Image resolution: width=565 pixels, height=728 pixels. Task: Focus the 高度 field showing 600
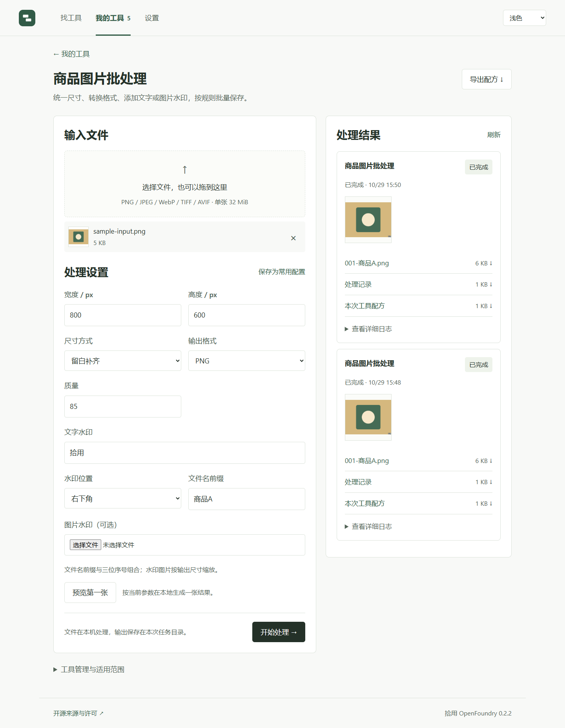tap(247, 315)
